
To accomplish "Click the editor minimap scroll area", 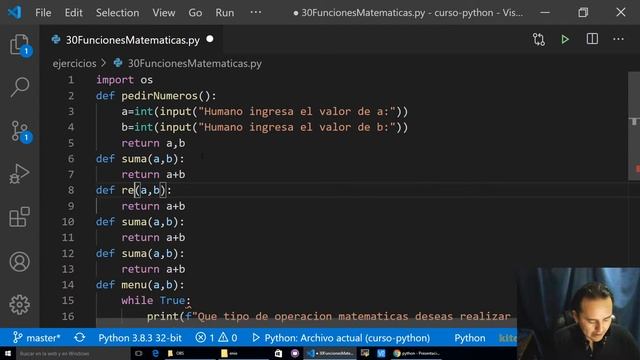I will (x=633, y=127).
